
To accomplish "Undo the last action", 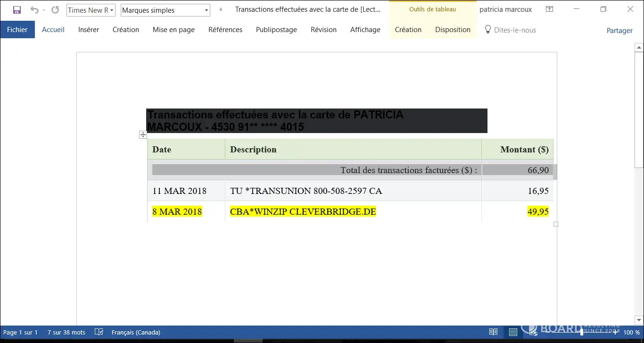I will pyautogui.click(x=34, y=10).
